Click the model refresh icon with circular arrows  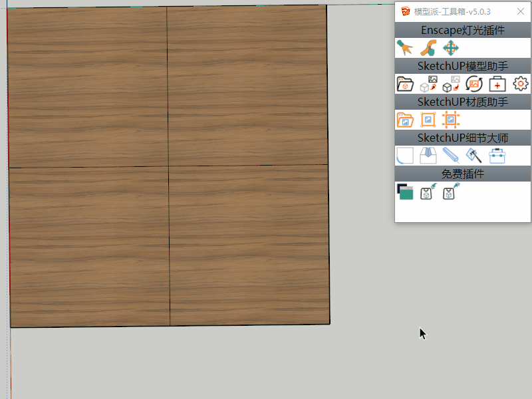pyautogui.click(x=474, y=84)
